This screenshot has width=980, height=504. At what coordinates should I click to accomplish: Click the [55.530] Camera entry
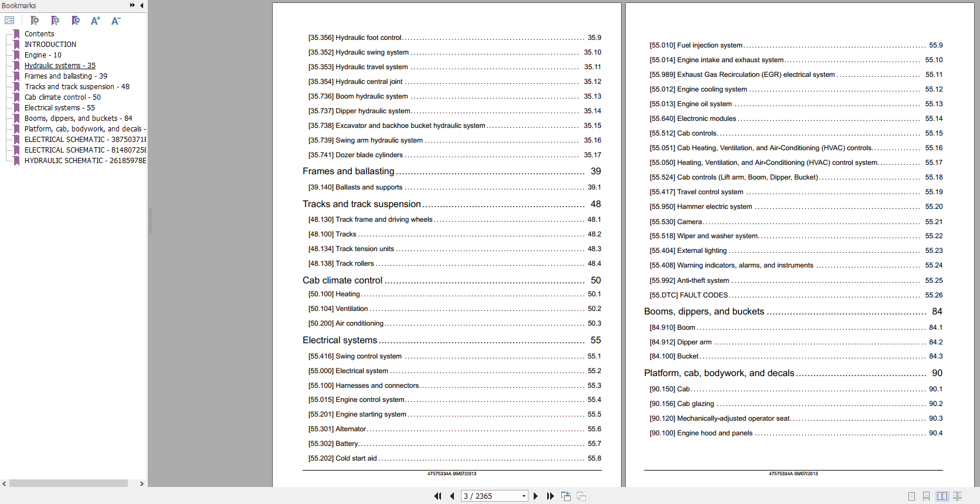pos(676,222)
